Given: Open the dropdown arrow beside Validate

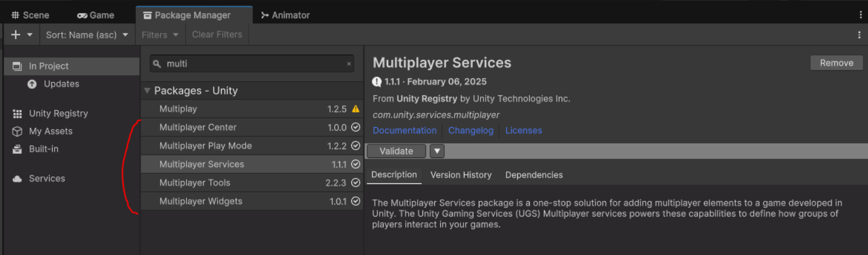Looking at the screenshot, I should (437, 151).
